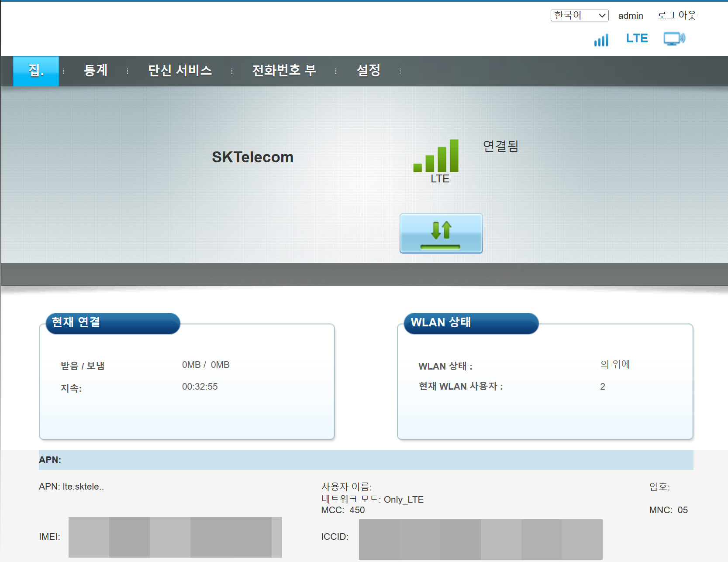Open the 한국어 language dropdown
This screenshot has width=728, height=562.
pyautogui.click(x=580, y=15)
